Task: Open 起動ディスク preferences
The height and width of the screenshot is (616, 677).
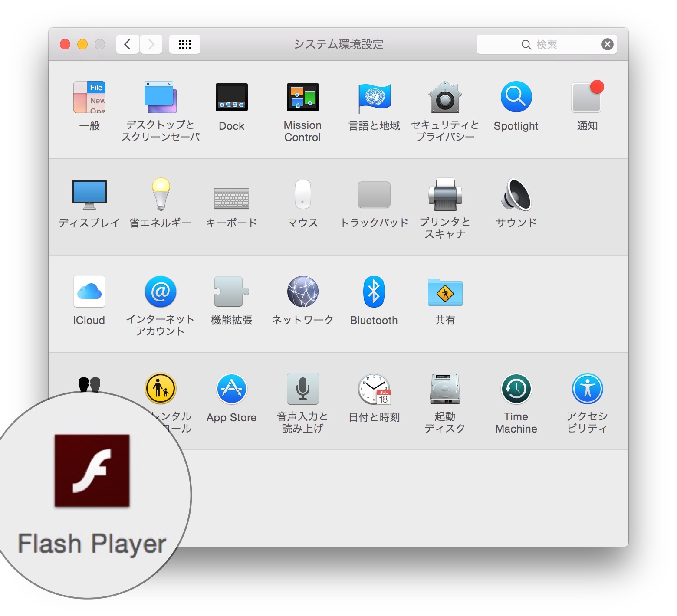Action: [x=445, y=389]
